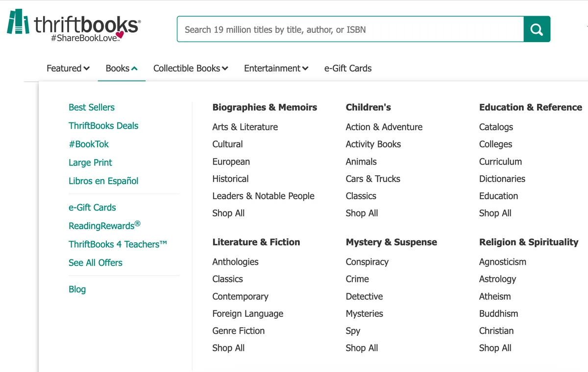Image resolution: width=588 pixels, height=372 pixels.
Task: Select Action & Adventure
Action: point(384,127)
